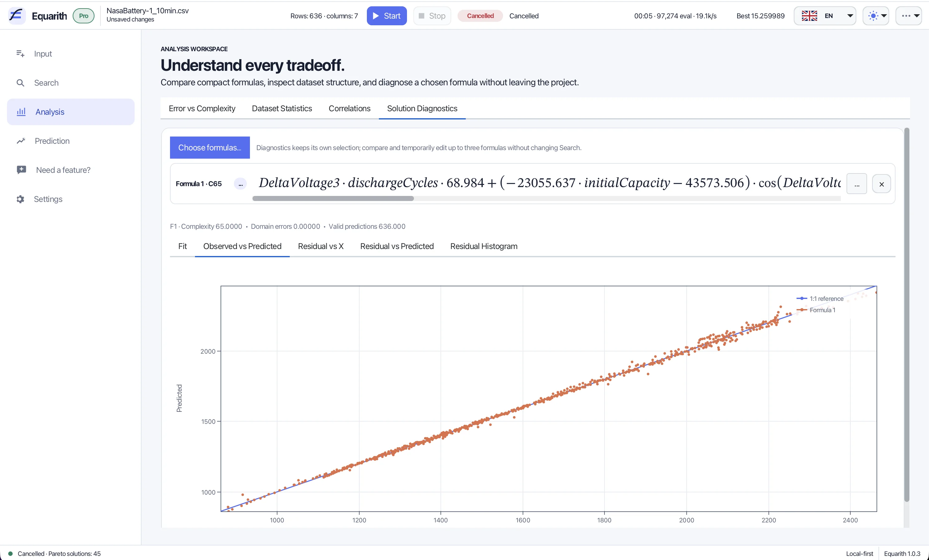Open the Formula 1 label options ellipsis

(x=240, y=184)
